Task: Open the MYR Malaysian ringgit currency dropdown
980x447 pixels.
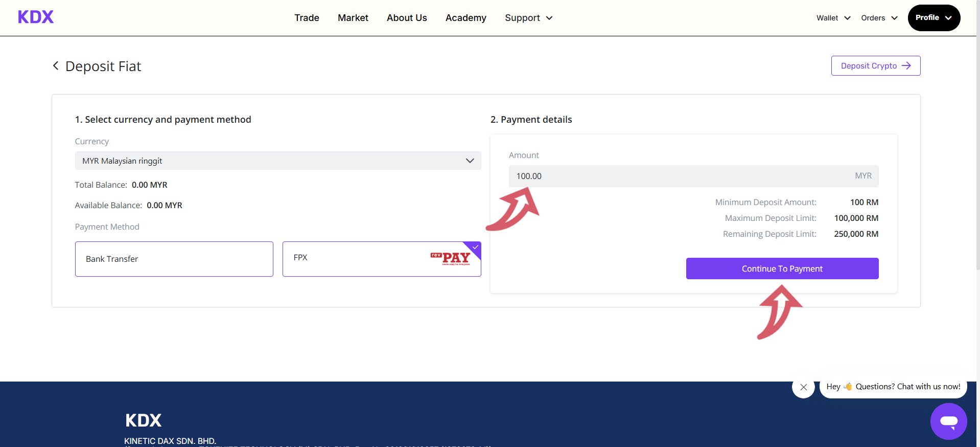Action: point(278,161)
